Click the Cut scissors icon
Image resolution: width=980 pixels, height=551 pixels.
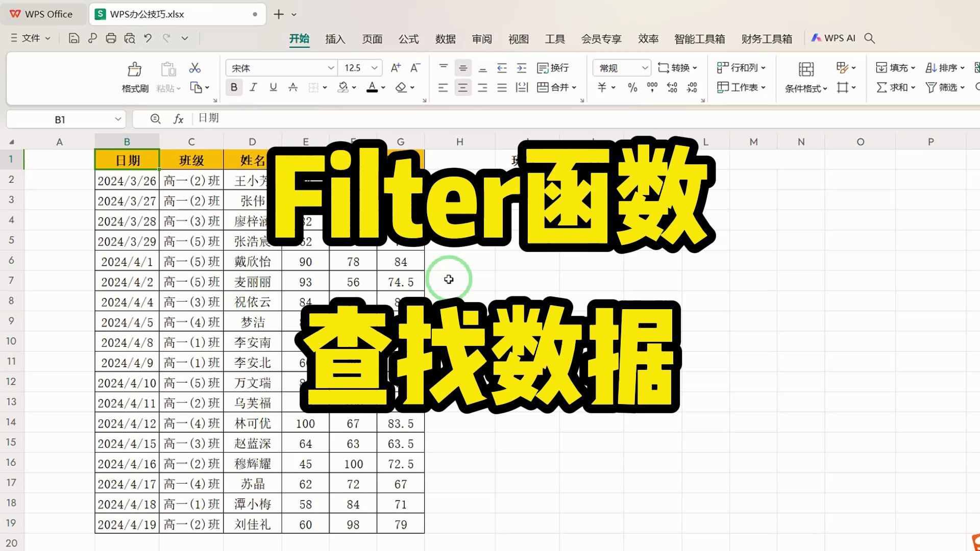tap(194, 67)
